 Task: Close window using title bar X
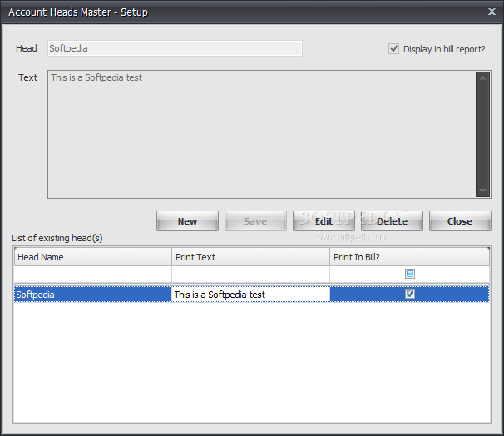tap(492, 12)
